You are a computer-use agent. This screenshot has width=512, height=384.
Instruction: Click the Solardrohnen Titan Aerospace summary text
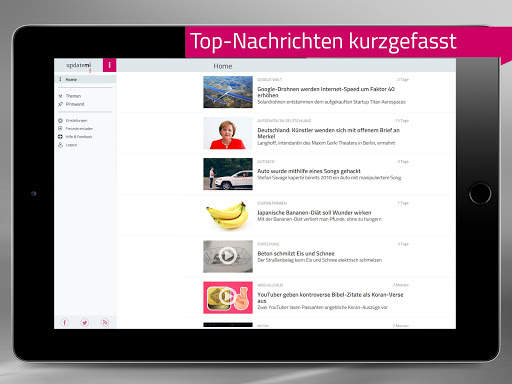pos(331,102)
